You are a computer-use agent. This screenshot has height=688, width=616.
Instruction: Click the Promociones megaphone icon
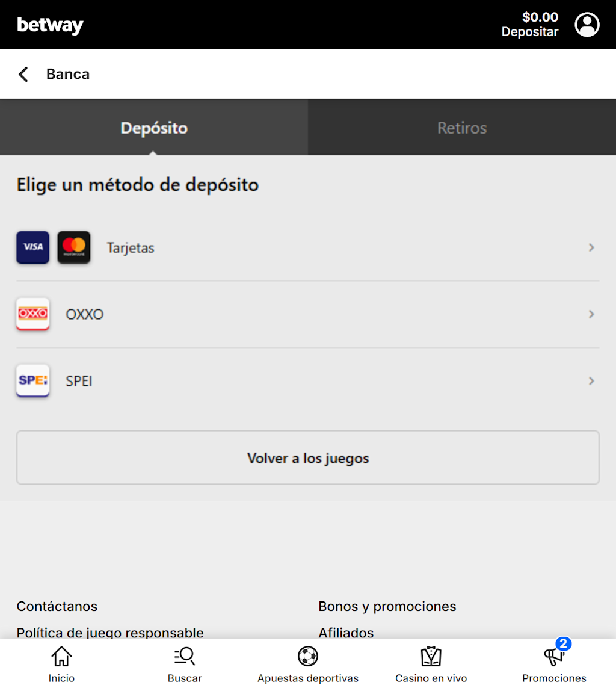tap(552, 656)
